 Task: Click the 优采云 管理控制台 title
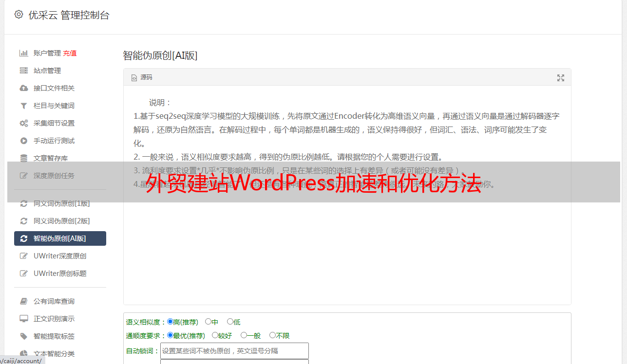pyautogui.click(x=69, y=15)
